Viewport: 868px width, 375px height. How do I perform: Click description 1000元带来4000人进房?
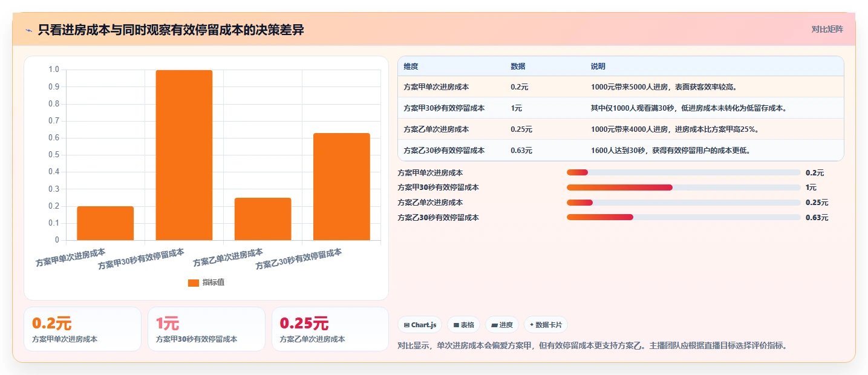click(x=676, y=129)
